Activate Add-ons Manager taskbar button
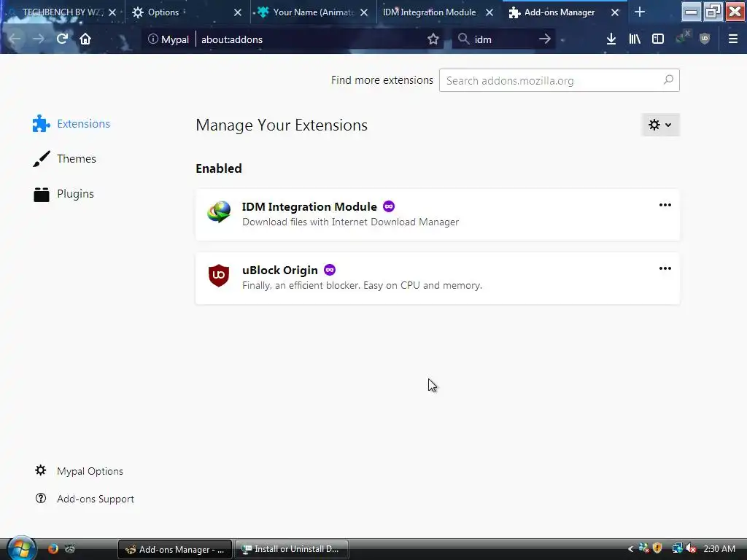 click(175, 549)
